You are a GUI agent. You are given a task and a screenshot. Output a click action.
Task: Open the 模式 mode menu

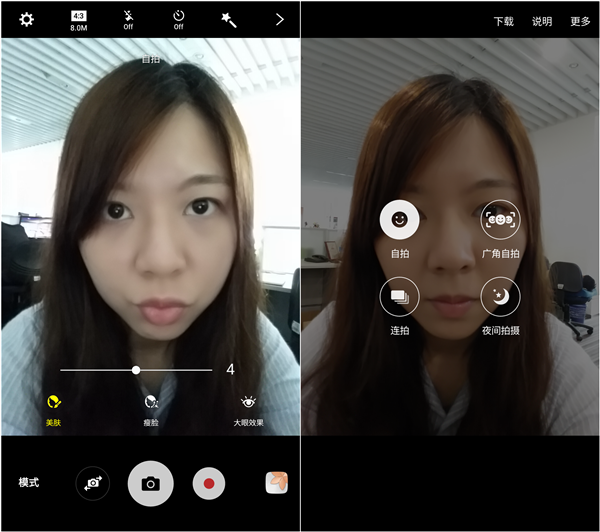click(x=29, y=483)
